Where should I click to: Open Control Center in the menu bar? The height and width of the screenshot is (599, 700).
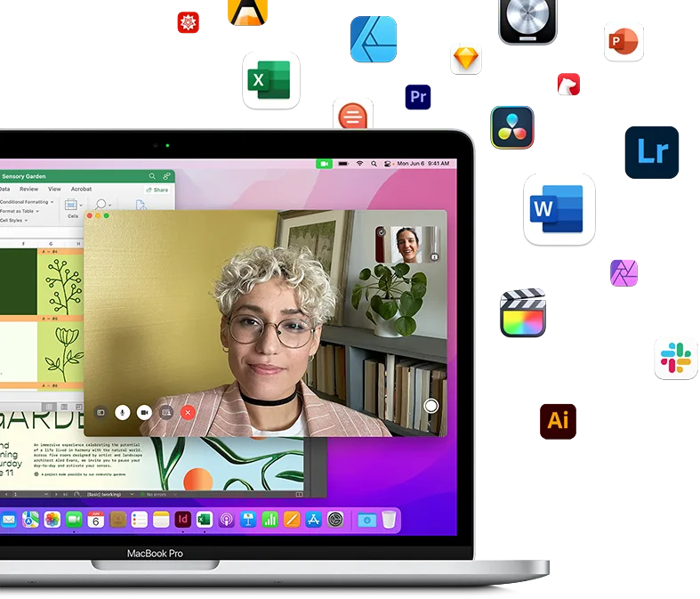pyautogui.click(x=387, y=164)
